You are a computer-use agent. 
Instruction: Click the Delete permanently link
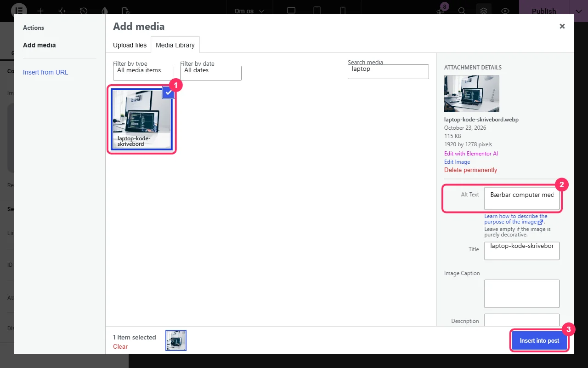(470, 170)
